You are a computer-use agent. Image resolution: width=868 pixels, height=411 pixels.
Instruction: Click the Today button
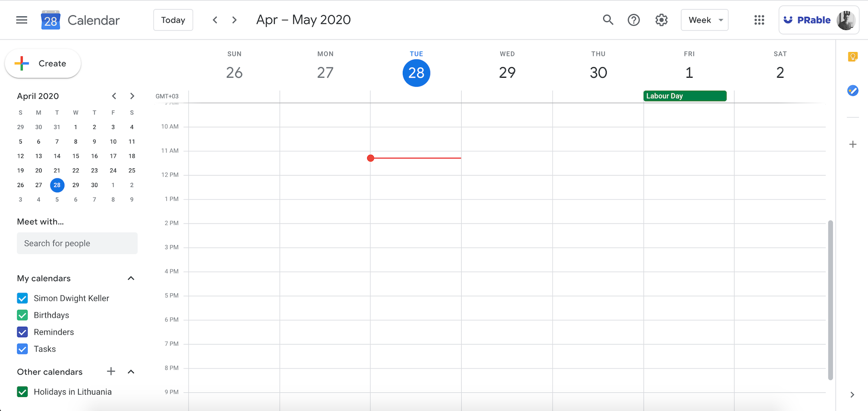coord(173,20)
